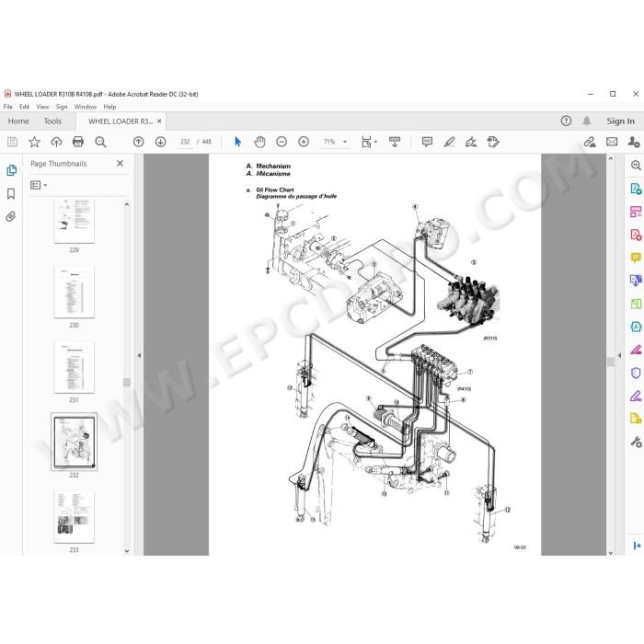Open the View menu

coord(42,107)
